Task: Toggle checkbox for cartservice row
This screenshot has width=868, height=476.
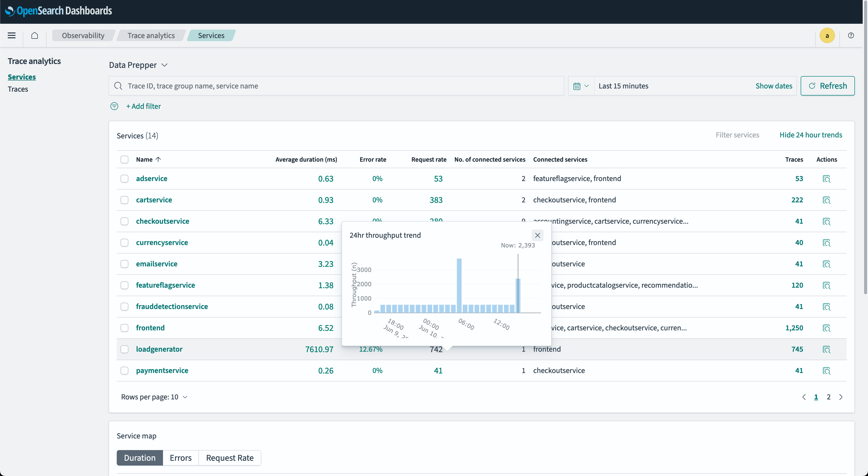Action: coord(125,200)
